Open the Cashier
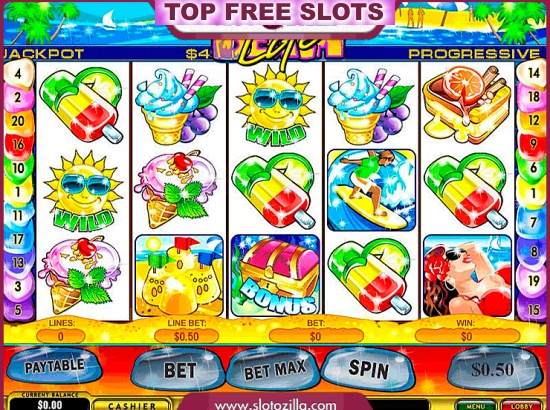 [x=132, y=405]
